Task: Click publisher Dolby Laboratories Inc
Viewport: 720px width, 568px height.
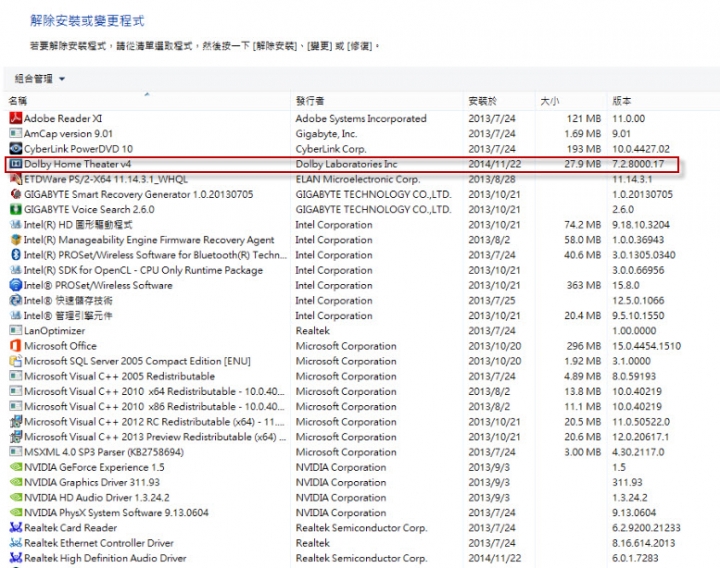Action: [346, 164]
